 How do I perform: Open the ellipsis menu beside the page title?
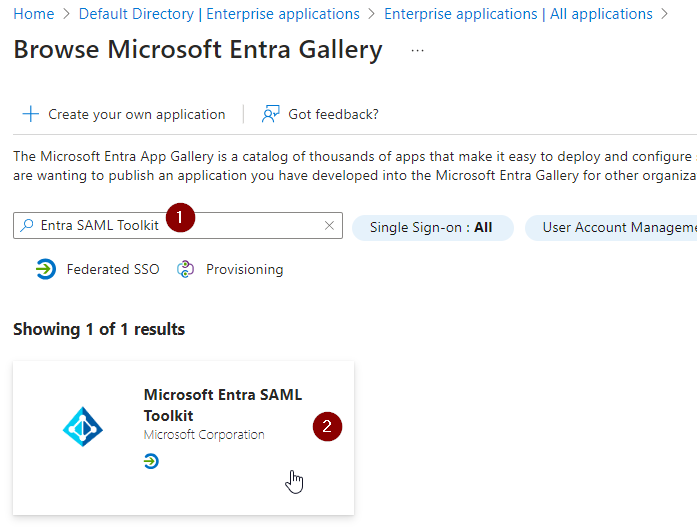click(417, 51)
